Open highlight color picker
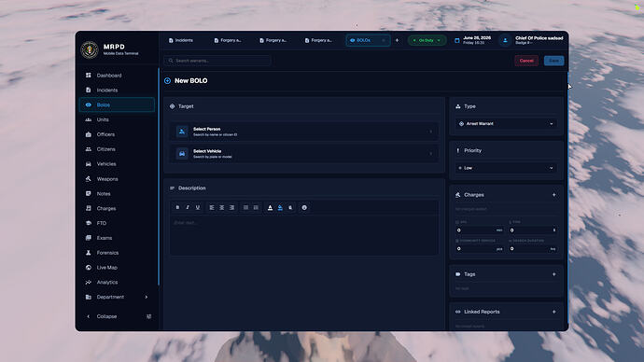Image resolution: width=644 pixels, height=362 pixels. tap(280, 208)
